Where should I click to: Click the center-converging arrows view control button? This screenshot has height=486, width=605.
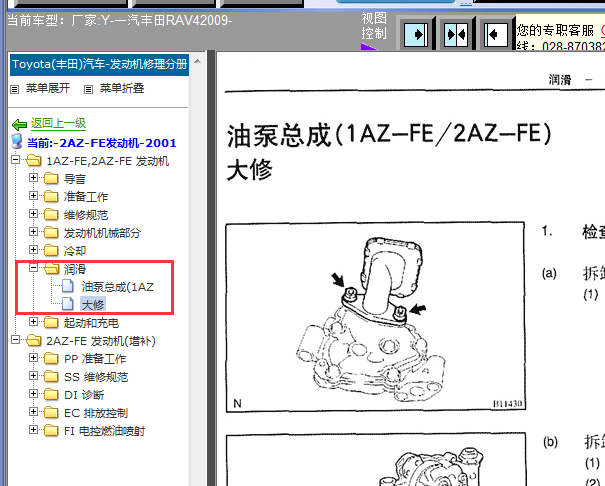tap(456, 35)
